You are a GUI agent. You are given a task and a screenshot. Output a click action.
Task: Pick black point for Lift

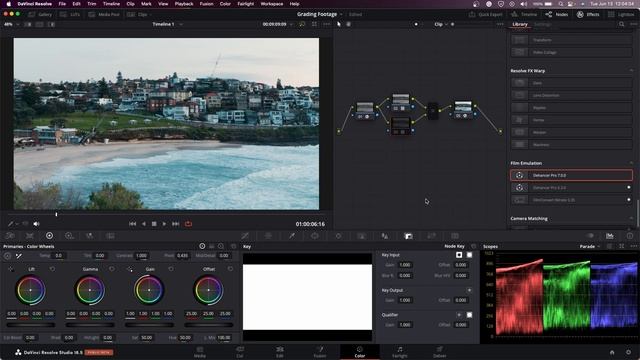(11, 269)
